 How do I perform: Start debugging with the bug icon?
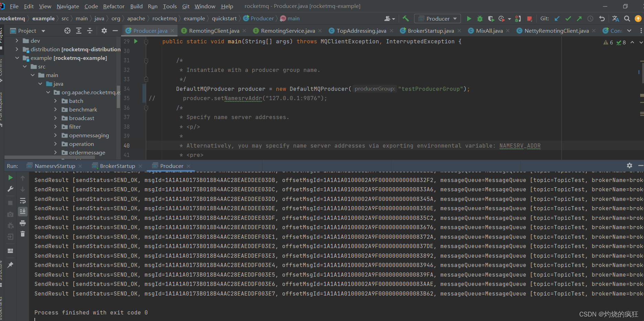(x=480, y=19)
